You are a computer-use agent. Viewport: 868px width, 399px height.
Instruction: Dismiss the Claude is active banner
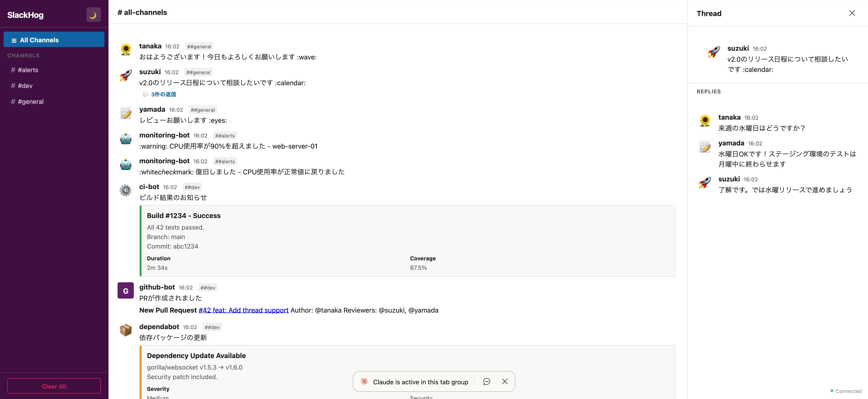pos(505,381)
